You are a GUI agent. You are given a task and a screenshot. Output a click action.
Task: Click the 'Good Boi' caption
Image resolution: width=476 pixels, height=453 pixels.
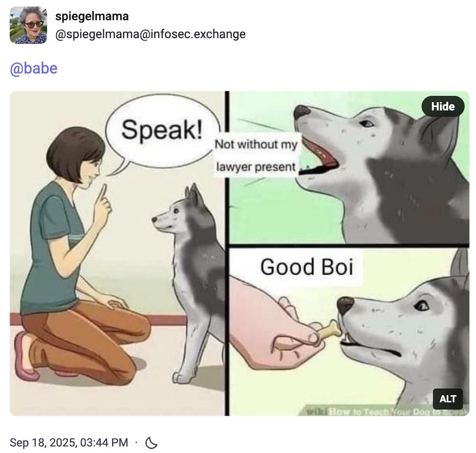307,267
